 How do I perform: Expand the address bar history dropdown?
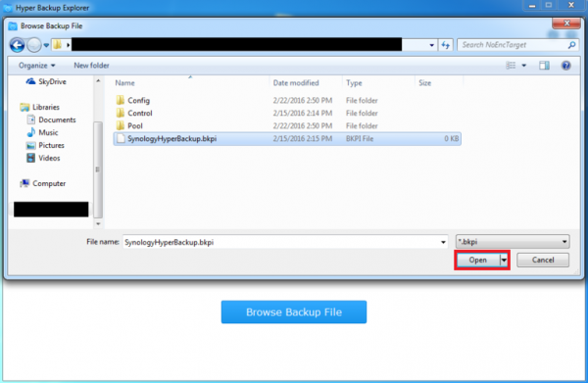[431, 45]
